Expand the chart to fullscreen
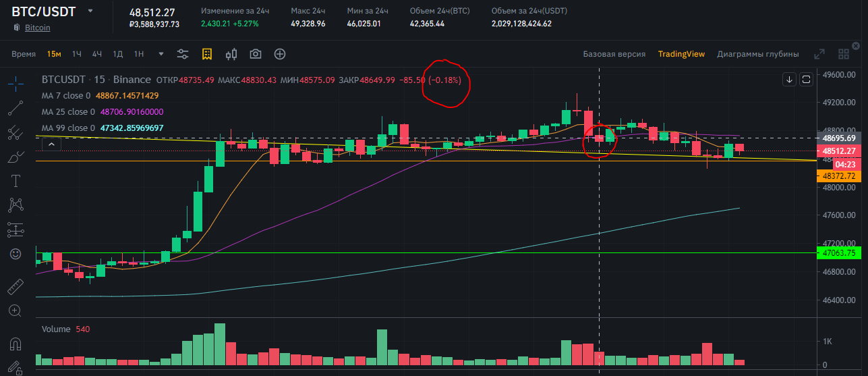This screenshot has height=376, width=868. 819,54
